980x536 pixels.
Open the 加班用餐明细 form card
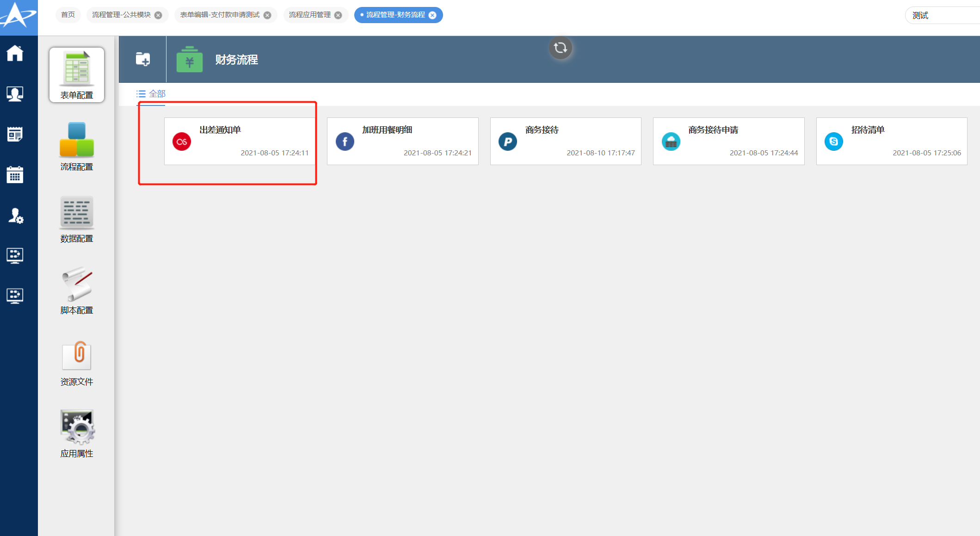402,141
